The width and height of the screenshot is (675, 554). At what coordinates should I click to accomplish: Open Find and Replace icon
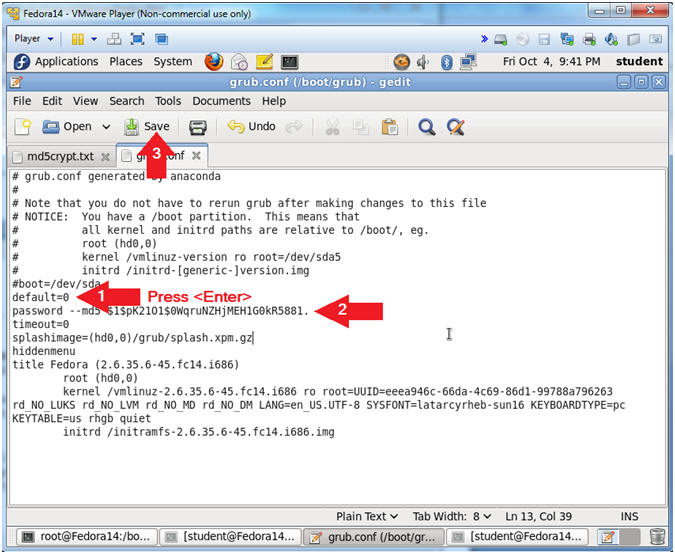(x=456, y=127)
